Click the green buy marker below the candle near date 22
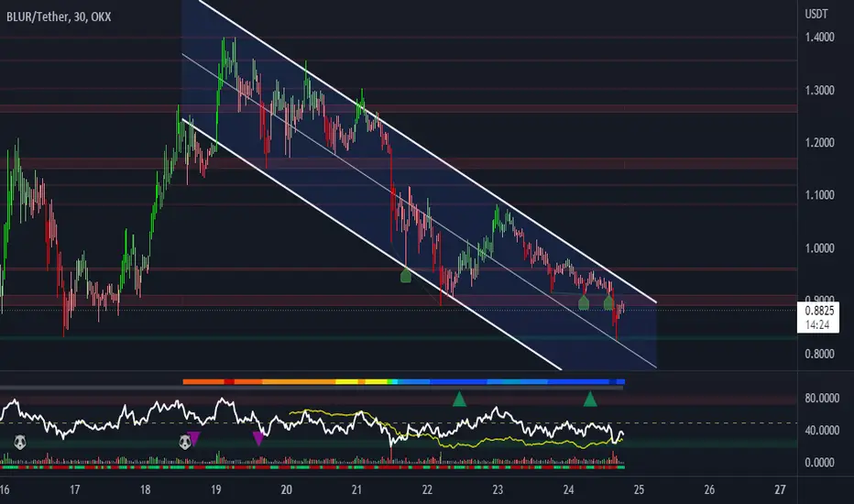The width and height of the screenshot is (854, 504). coord(405,275)
